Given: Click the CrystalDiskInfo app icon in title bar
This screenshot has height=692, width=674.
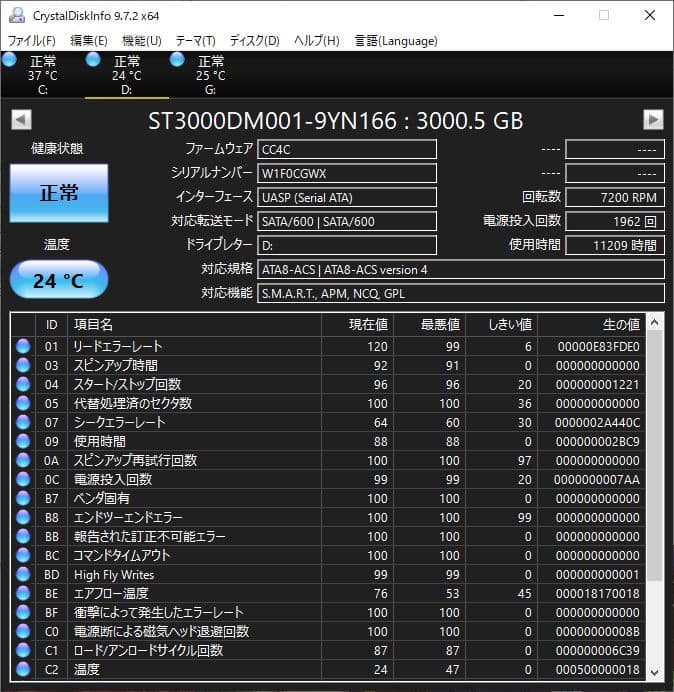Looking at the screenshot, I should point(16,15).
